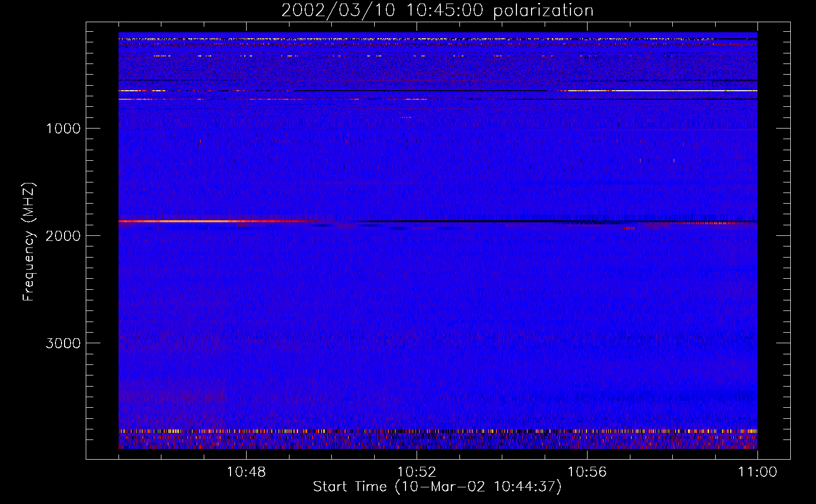This screenshot has width=816, height=504.
Task: Click the 10:52 time tick label
Action: click(x=417, y=472)
